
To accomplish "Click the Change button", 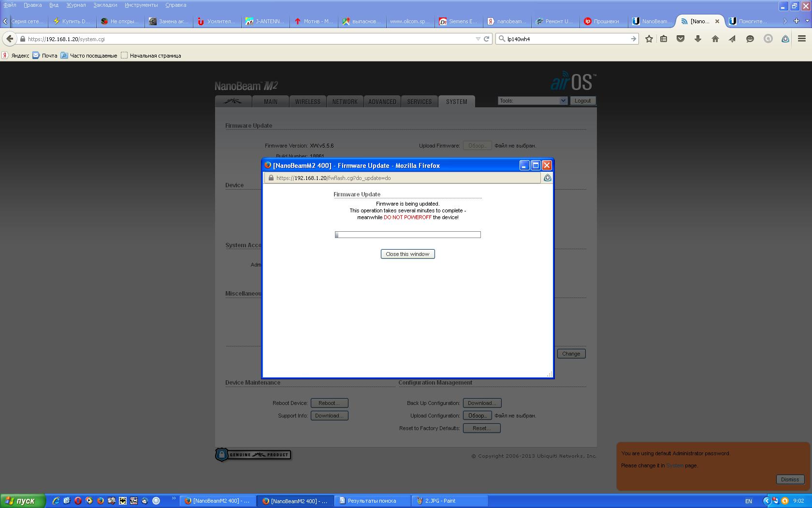I will 571,354.
